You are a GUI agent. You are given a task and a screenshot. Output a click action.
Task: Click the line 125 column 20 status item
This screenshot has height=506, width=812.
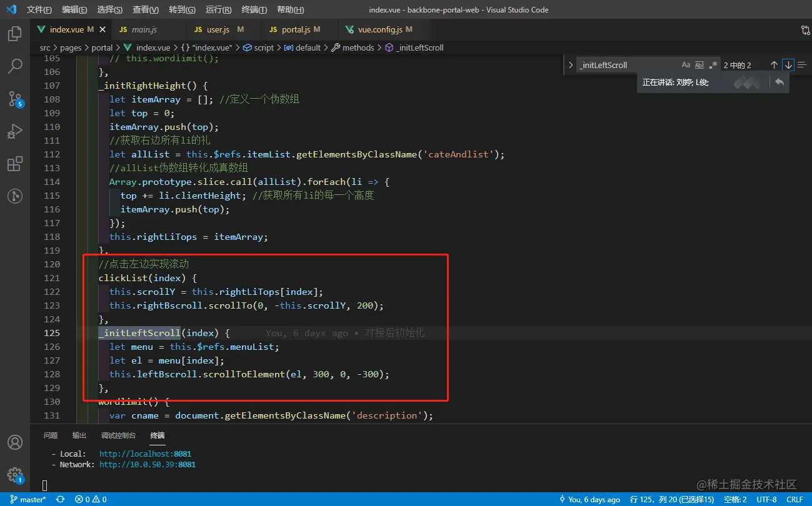pyautogui.click(x=671, y=499)
